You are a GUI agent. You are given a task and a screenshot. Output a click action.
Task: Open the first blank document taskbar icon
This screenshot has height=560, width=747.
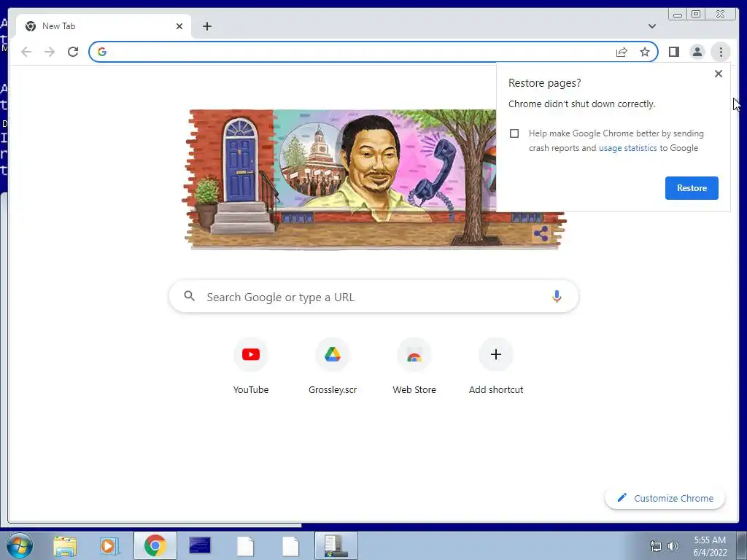(245, 545)
